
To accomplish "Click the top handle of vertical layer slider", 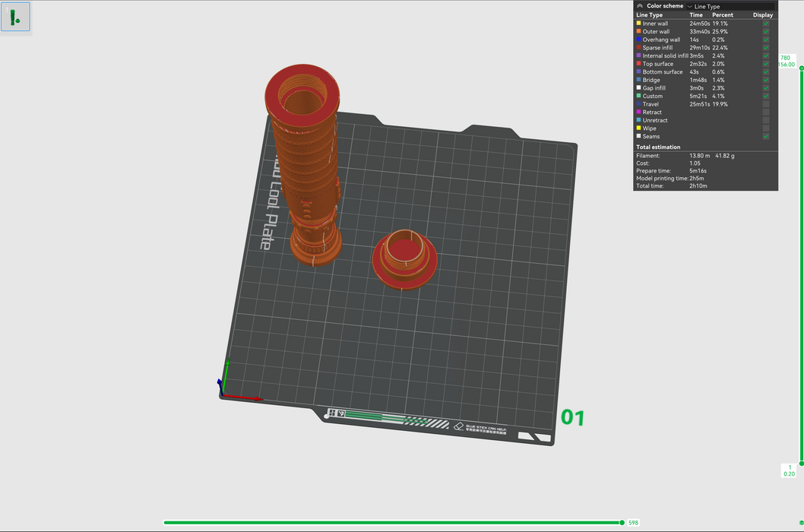I will (x=790, y=69).
